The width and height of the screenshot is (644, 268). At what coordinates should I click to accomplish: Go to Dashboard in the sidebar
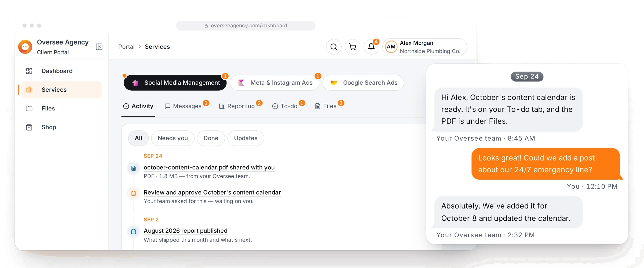tap(62, 71)
